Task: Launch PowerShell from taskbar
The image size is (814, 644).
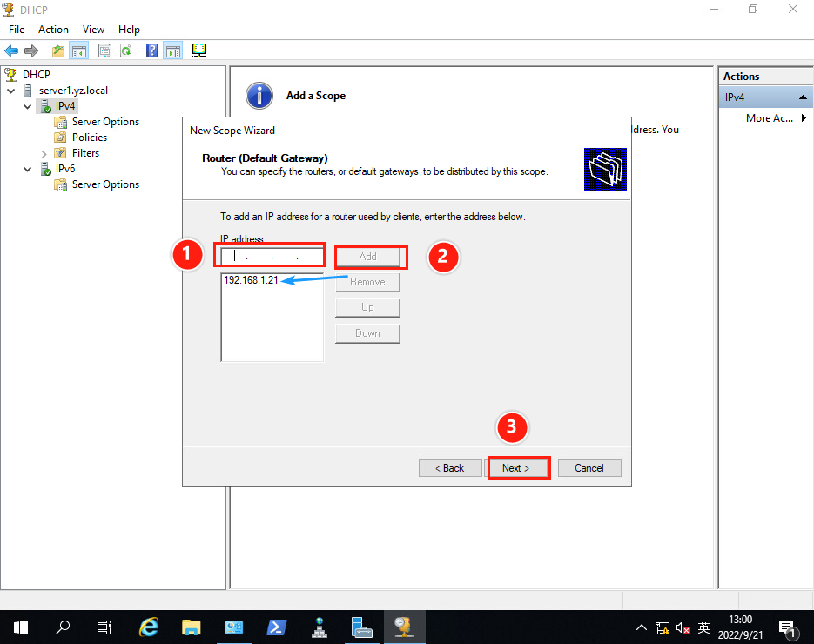Action: coord(276,627)
